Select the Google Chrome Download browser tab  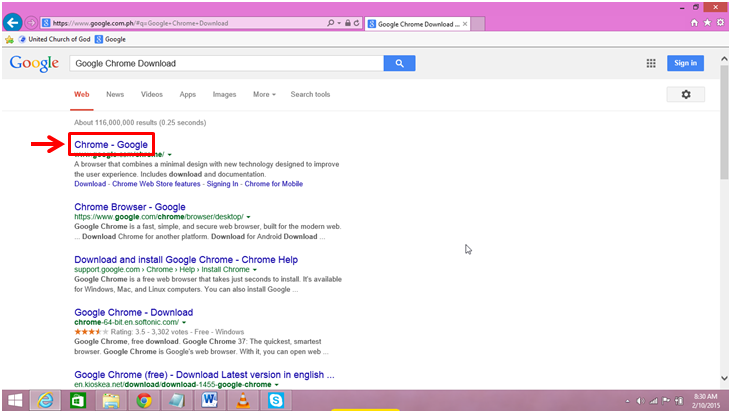tap(413, 24)
